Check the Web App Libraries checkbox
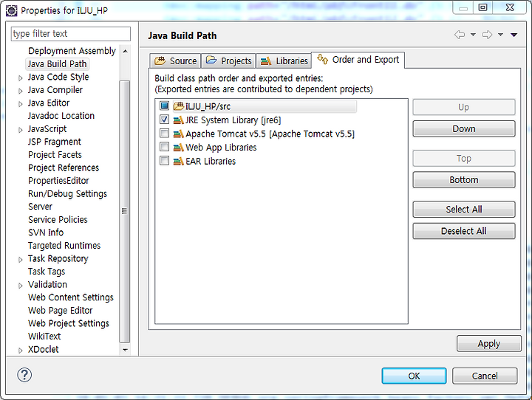Viewport: 532px width, 400px height. pos(164,147)
